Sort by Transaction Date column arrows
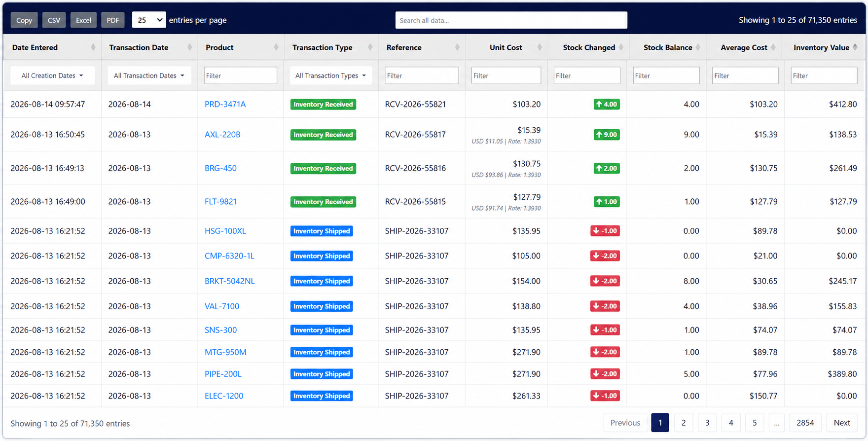Screen dimensions: 868x441 tap(189, 47)
